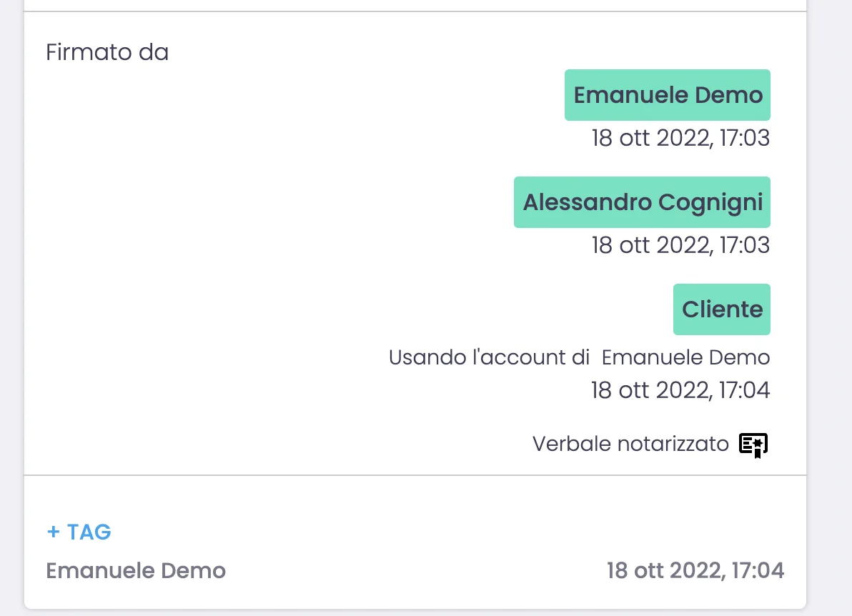Click the Verbale notarizzato label
Image resolution: width=852 pixels, height=616 pixels.
[630, 444]
